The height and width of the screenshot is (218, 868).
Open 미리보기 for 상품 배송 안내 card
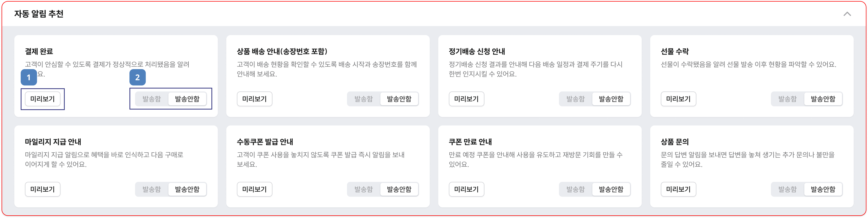point(254,99)
